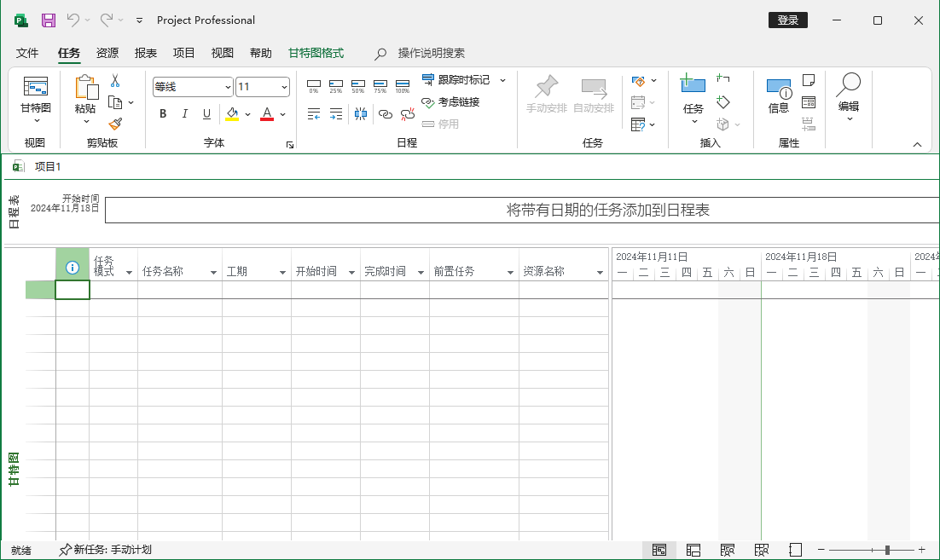Apply the yellow background color swatch
This screenshot has width=940, height=560.
coord(232,114)
